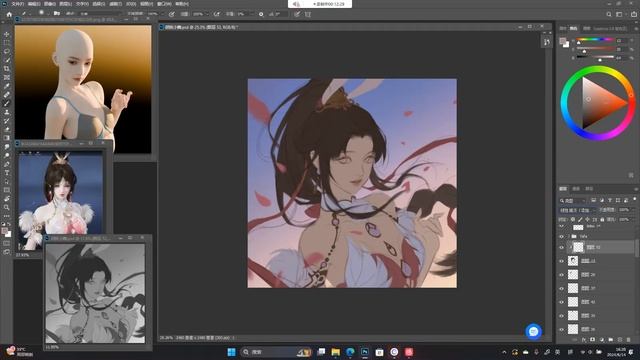This screenshot has width=640, height=360.
Task: Open the 图像 (Image) menu
Action: coord(50,4)
